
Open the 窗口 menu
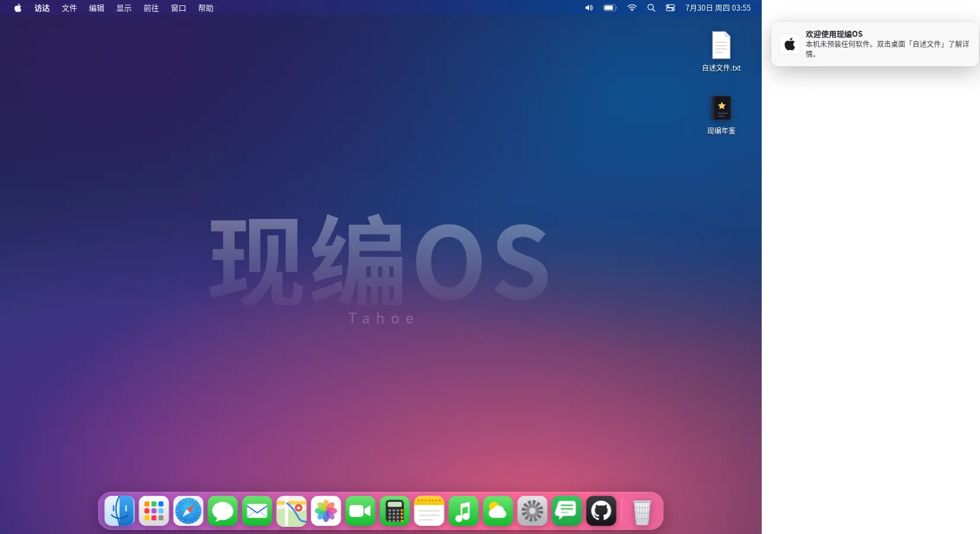click(x=179, y=8)
